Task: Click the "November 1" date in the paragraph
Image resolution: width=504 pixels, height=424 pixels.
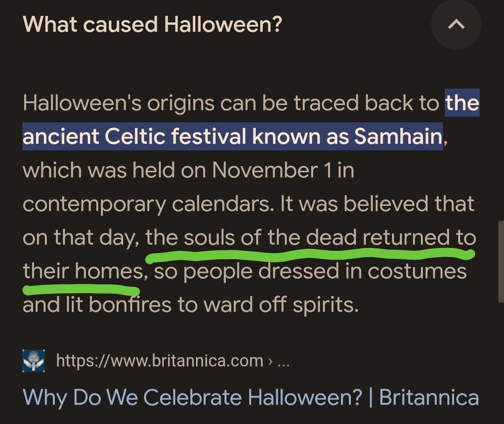Action: point(272,170)
